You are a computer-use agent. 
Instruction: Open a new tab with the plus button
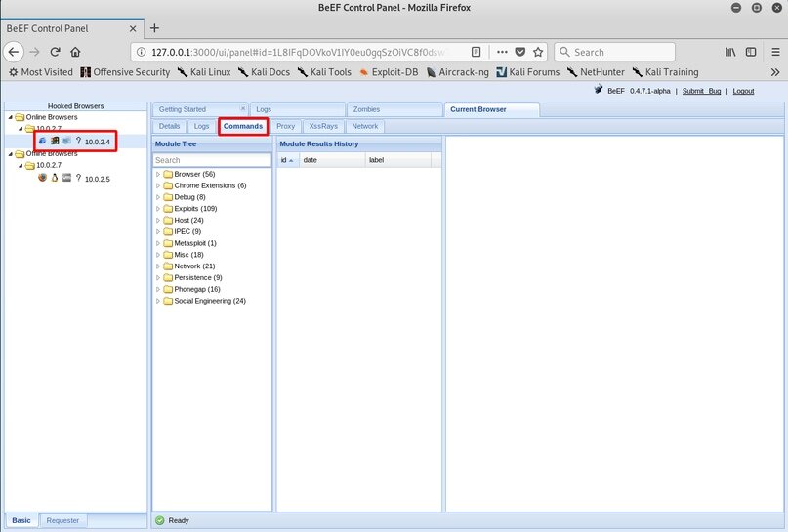pos(155,28)
